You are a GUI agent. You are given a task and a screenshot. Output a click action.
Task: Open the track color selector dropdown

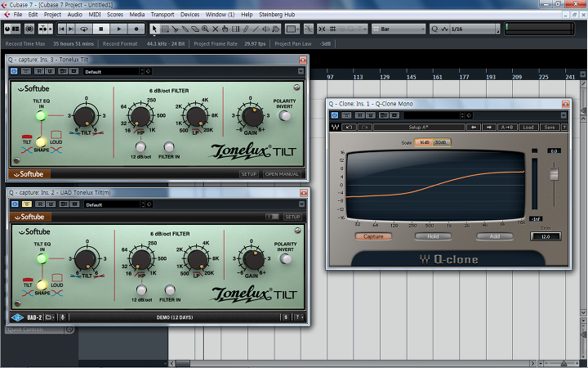[x=292, y=29]
